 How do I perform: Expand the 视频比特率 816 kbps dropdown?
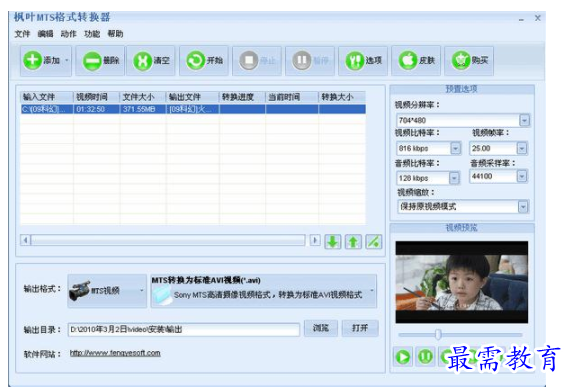[455, 148]
